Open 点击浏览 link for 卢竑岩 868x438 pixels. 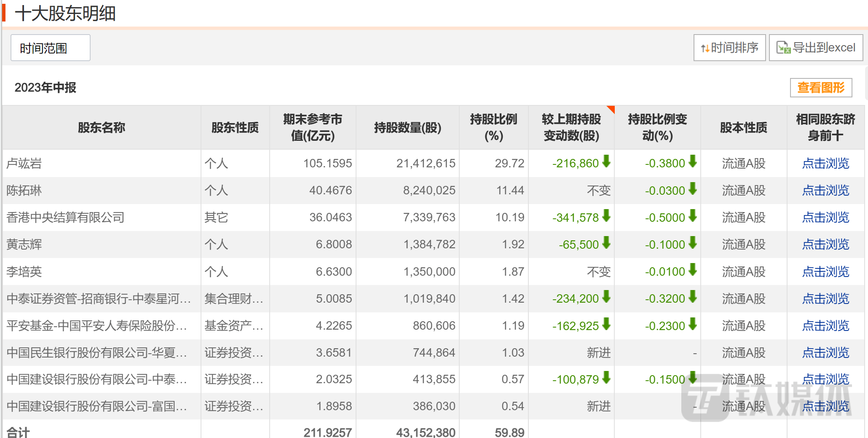click(825, 164)
